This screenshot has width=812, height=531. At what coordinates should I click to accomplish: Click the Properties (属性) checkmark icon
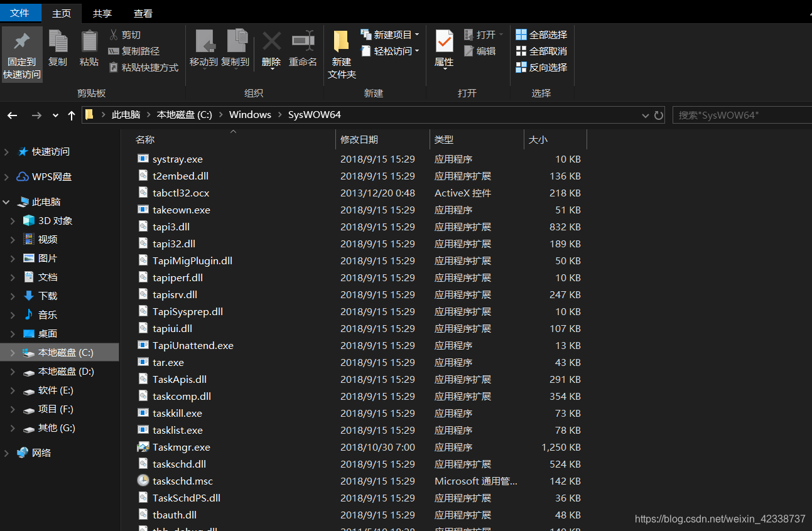(444, 41)
